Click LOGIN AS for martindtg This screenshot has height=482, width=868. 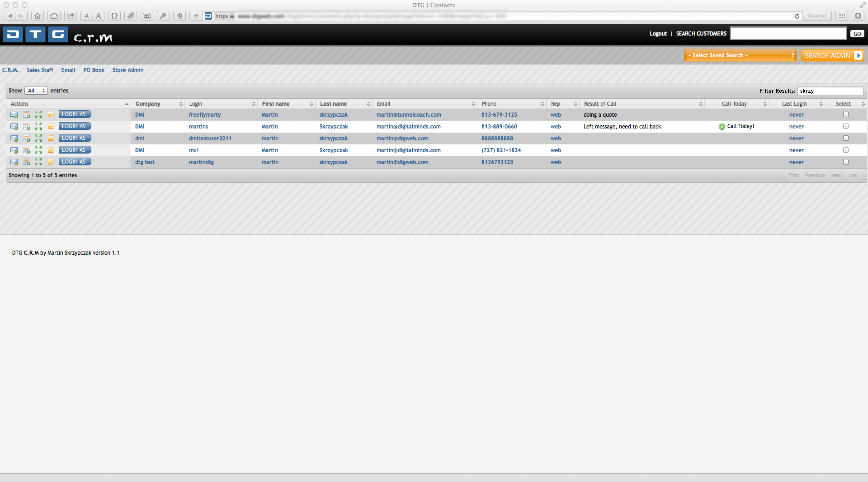click(x=75, y=162)
